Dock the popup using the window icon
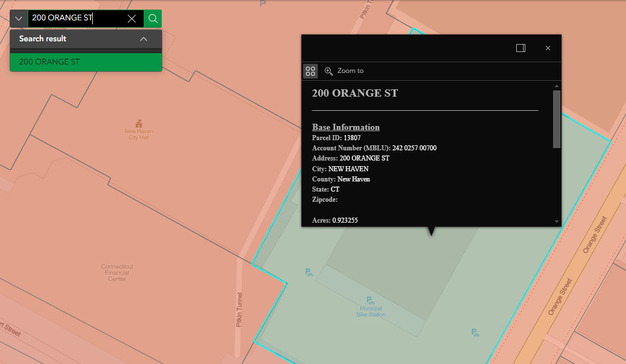This screenshot has height=364, width=626. 520,48
